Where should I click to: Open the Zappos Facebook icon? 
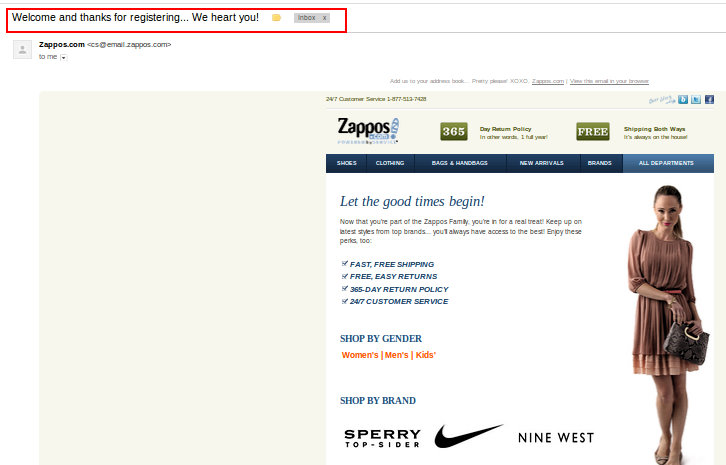[x=709, y=100]
